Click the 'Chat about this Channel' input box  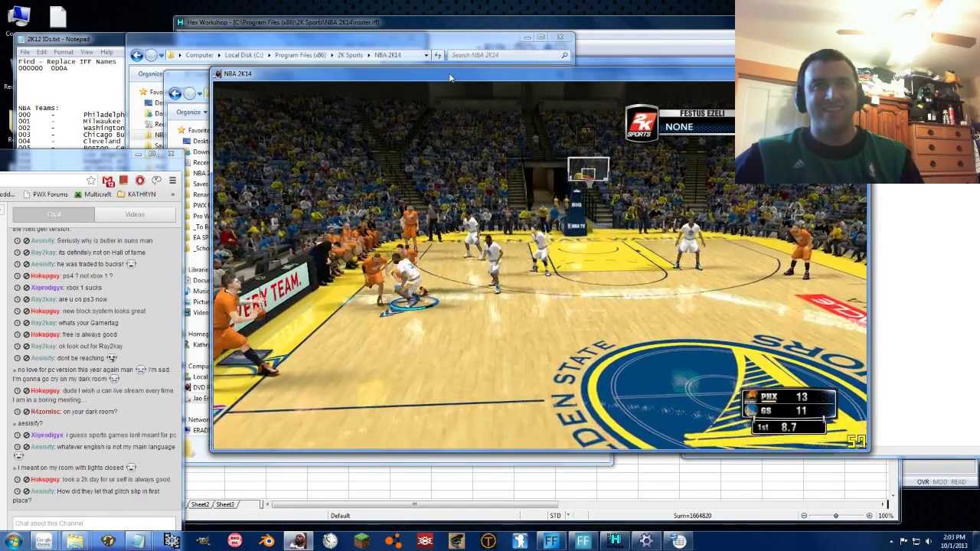[93, 523]
